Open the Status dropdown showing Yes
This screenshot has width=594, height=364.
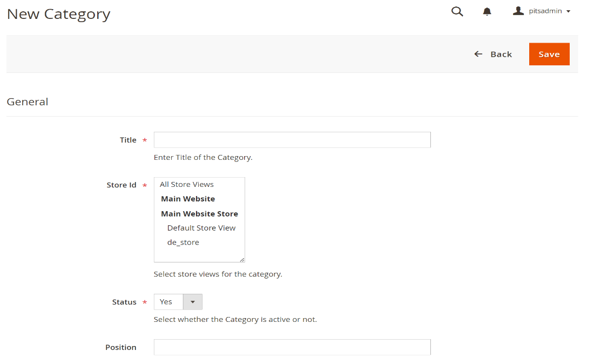coord(168,302)
